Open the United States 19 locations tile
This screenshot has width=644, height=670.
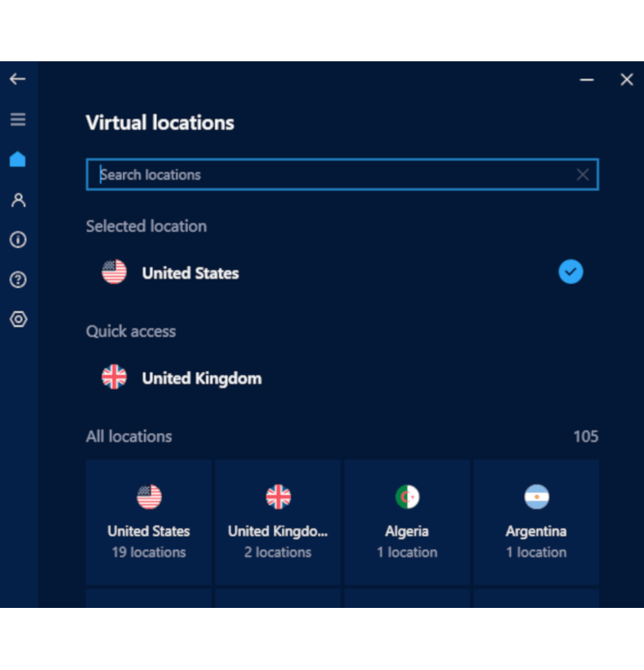[149, 522]
